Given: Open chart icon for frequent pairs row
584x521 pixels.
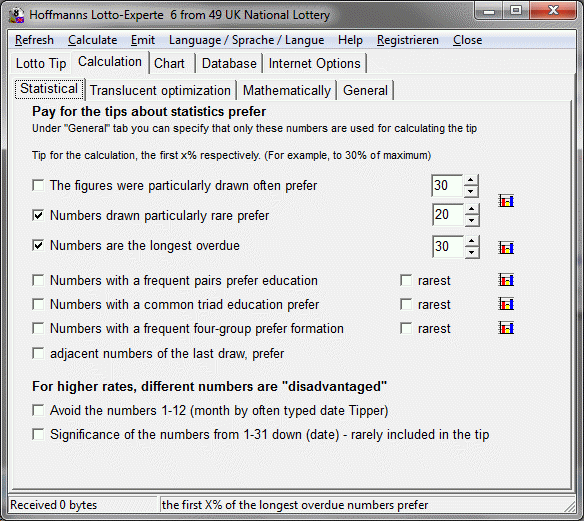Looking at the screenshot, I should point(506,280).
